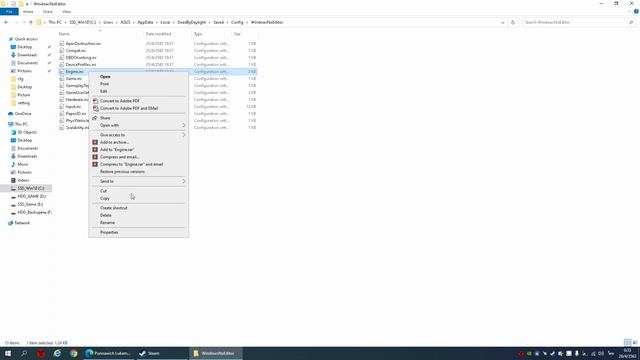Viewport: 640px width, 360px height.
Task: Select the Input.ini file icon
Action: point(62,107)
